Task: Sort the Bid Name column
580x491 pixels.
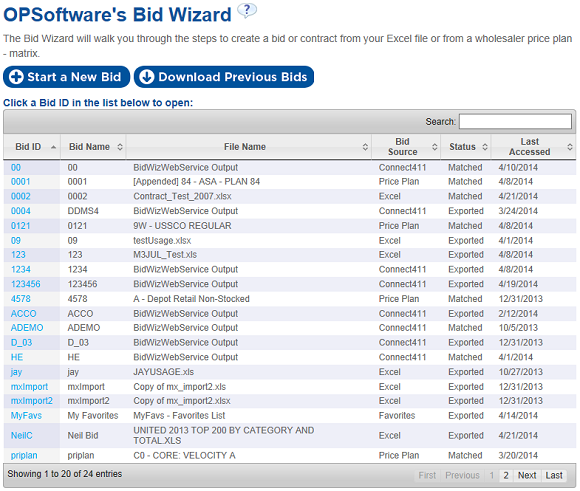Action: (x=120, y=147)
